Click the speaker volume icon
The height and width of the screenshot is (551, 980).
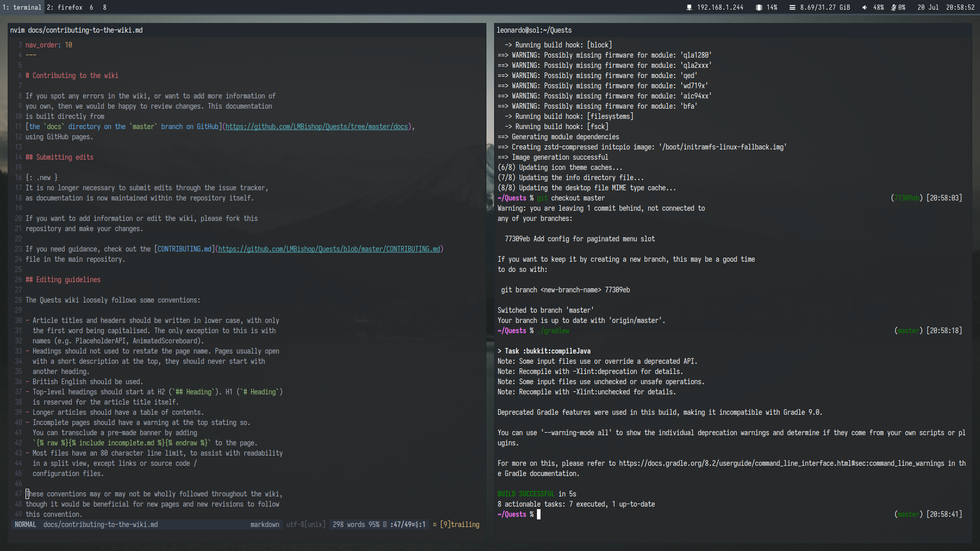point(865,8)
